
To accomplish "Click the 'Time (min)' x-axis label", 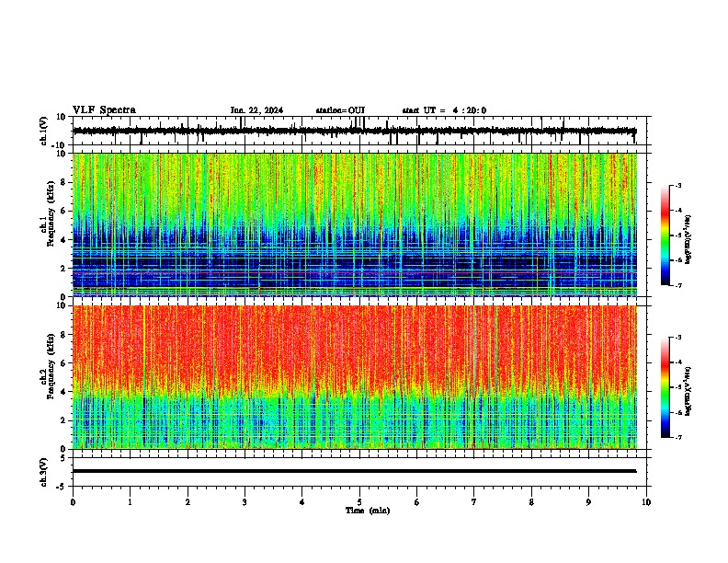I will pyautogui.click(x=368, y=511).
